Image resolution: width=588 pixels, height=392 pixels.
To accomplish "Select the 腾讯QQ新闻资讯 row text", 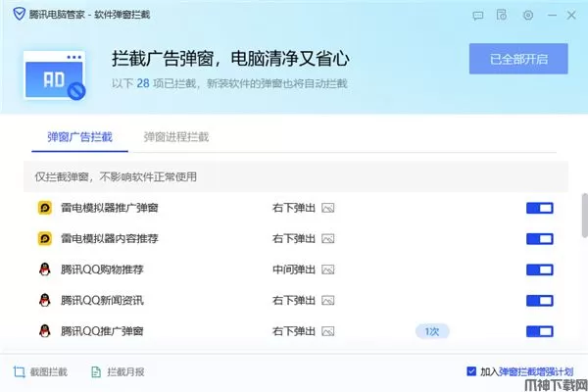I will click(102, 300).
